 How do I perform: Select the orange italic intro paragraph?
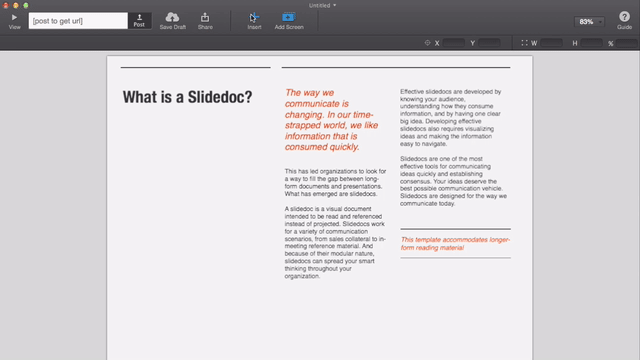click(331, 120)
